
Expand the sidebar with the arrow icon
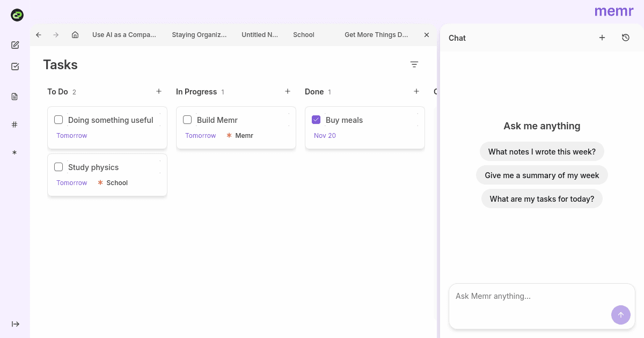[x=16, y=324]
